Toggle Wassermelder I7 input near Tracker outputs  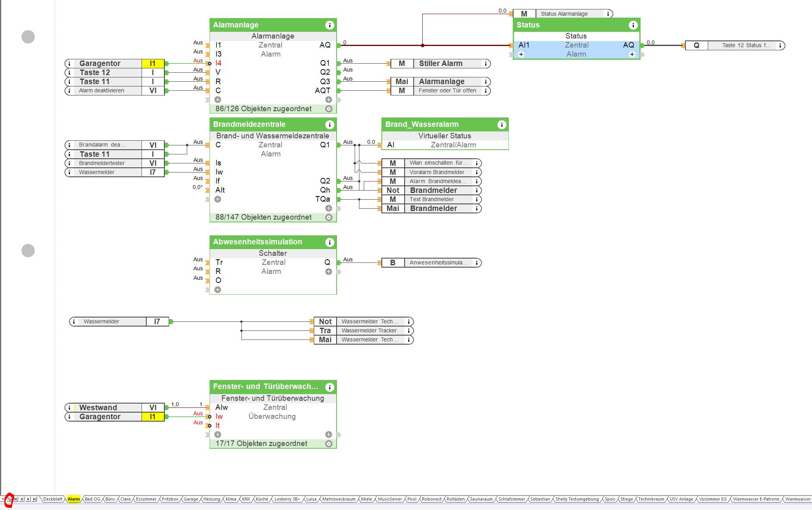157,321
